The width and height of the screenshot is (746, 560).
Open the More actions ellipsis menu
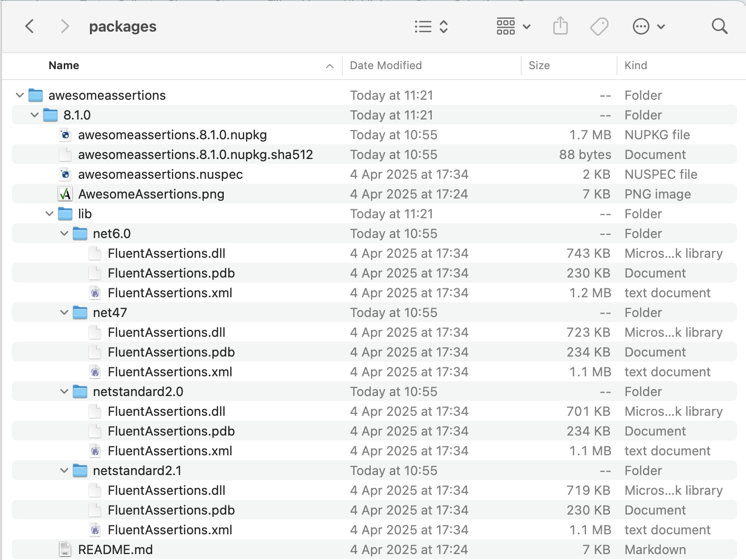pyautogui.click(x=641, y=26)
